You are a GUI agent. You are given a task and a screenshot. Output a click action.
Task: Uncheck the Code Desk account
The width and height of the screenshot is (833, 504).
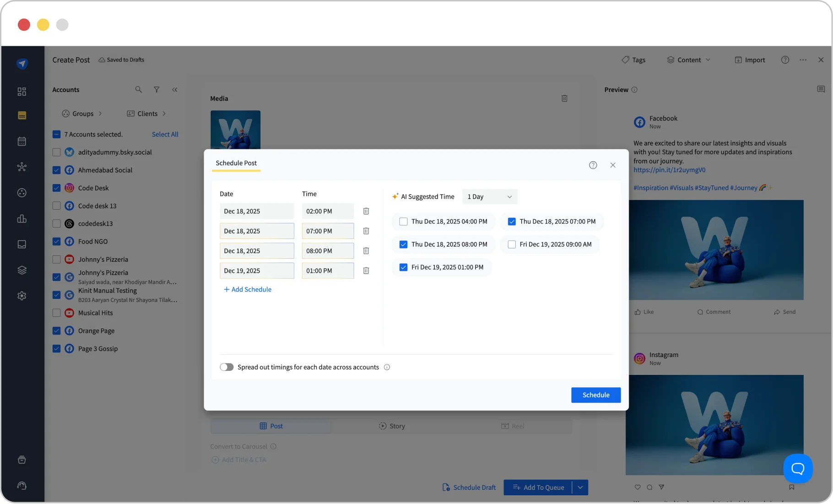pyautogui.click(x=56, y=188)
